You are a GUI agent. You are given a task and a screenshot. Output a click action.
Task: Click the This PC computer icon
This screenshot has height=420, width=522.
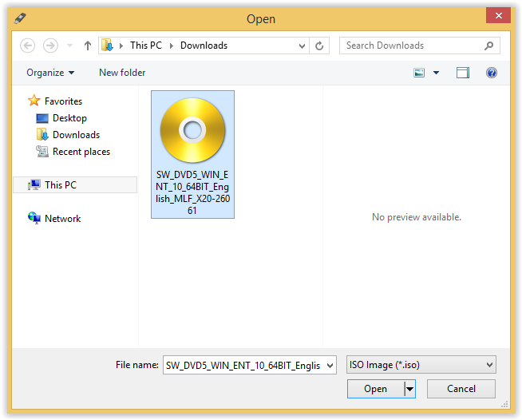(34, 185)
